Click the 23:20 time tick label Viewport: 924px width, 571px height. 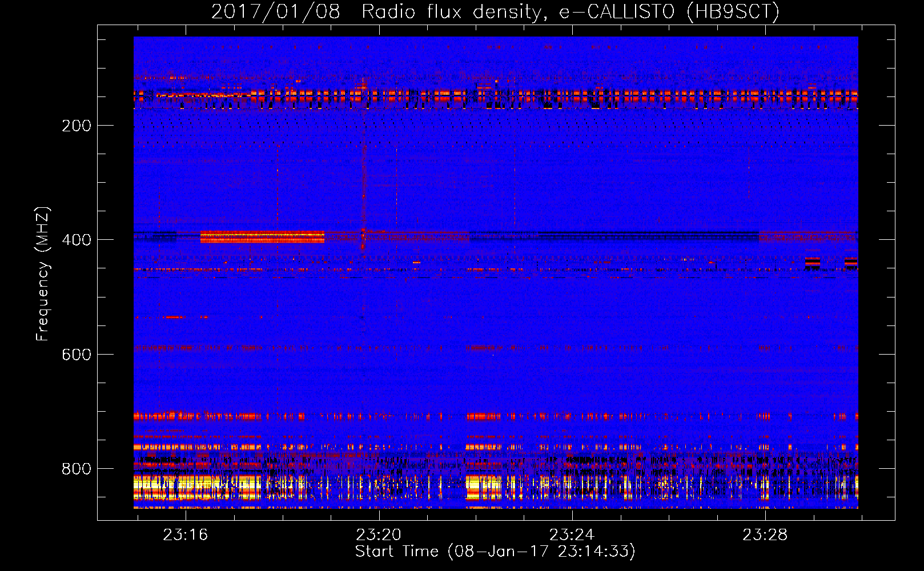(379, 535)
